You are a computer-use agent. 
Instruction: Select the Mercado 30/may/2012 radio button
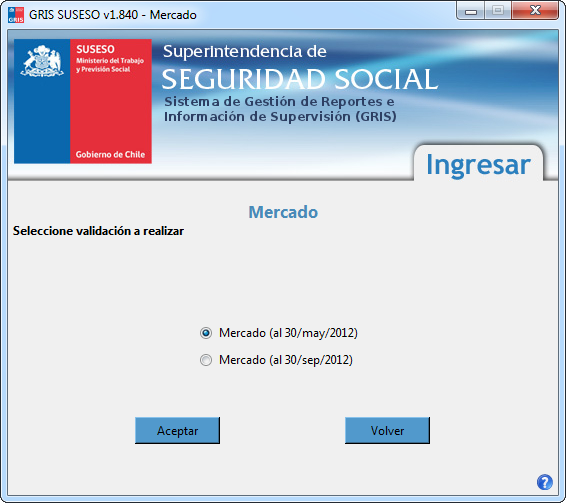206,333
